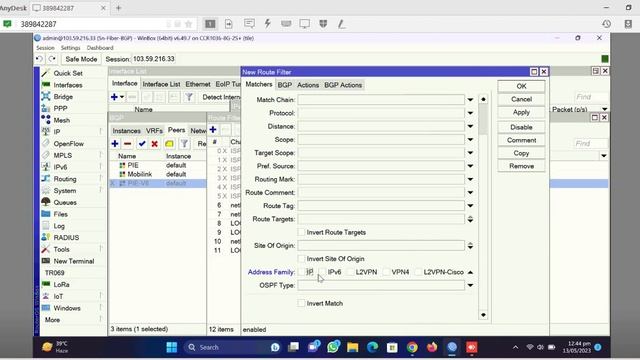This screenshot has width=640, height=360.
Task: Open Interfaces in the sidebar
Action: click(x=68, y=85)
